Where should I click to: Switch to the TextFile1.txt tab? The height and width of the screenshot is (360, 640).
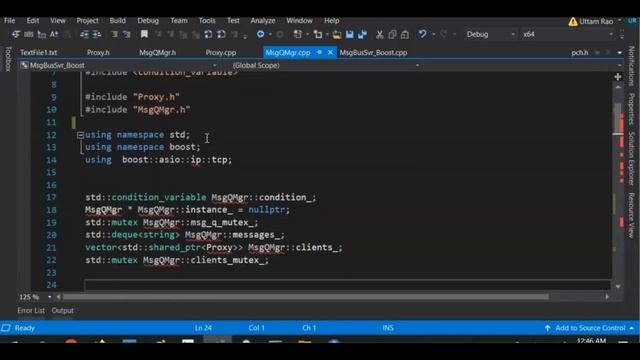pos(39,53)
